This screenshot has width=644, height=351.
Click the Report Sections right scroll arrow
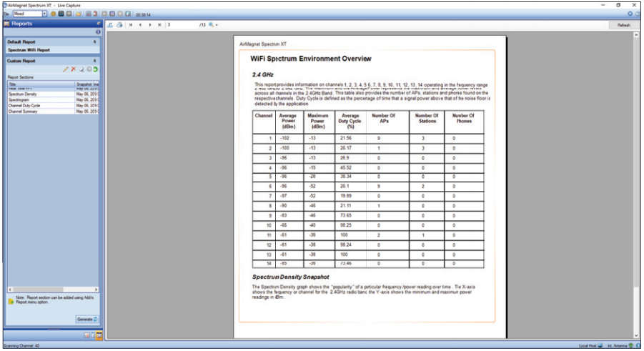(96, 290)
